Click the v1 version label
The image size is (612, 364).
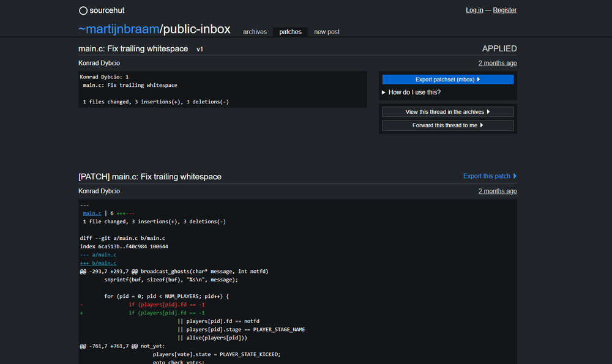point(200,50)
